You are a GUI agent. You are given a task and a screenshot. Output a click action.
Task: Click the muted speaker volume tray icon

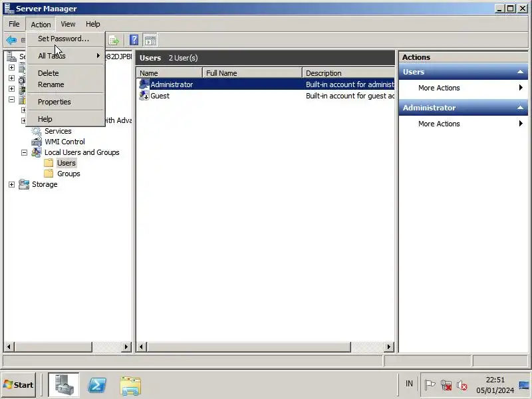462,385
